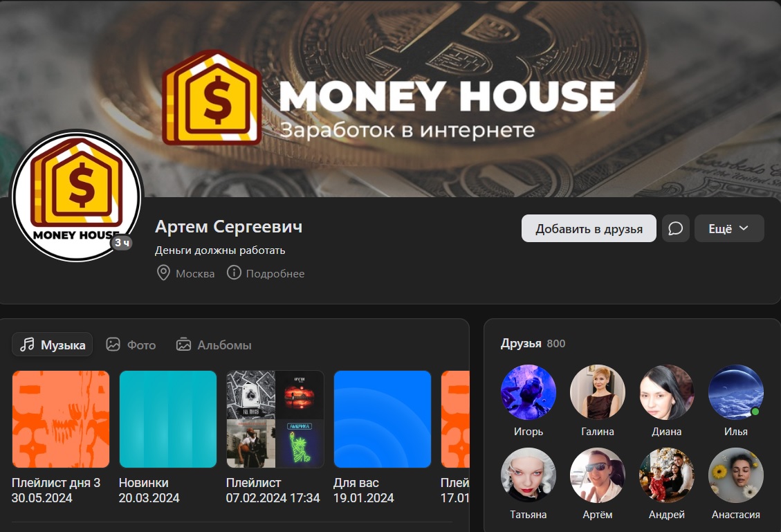Click the photo icon beside Фото

113,345
